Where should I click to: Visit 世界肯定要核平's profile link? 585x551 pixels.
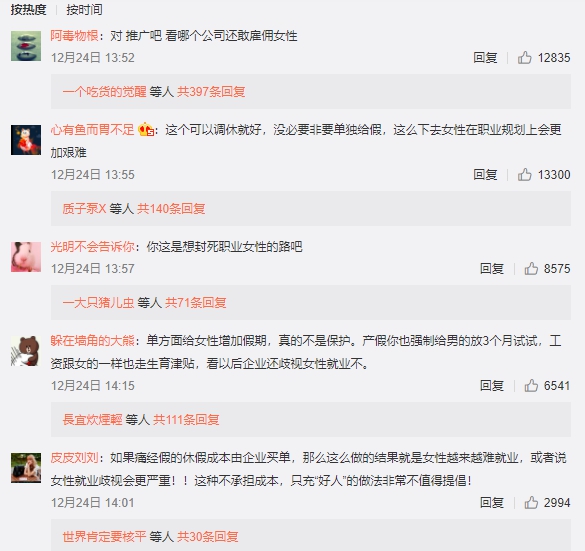[104, 537]
